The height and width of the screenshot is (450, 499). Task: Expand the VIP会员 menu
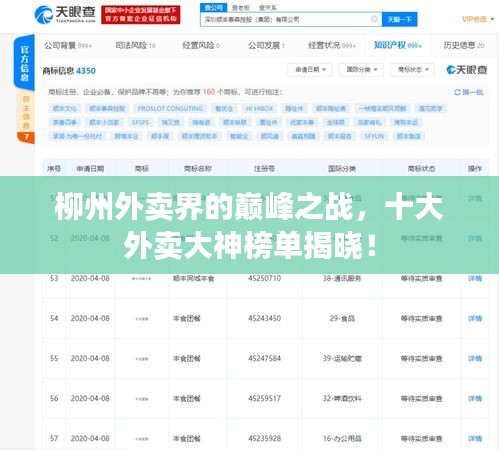(x=477, y=19)
